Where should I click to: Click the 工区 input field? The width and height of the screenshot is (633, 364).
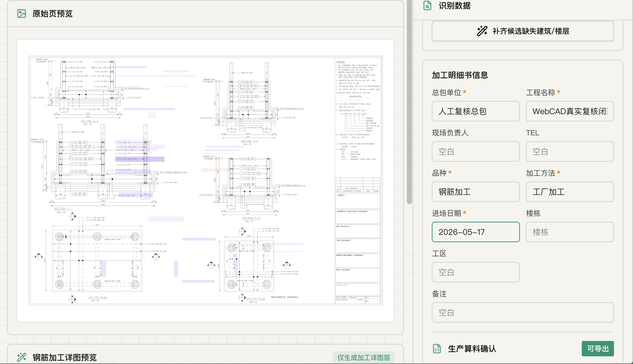(x=476, y=272)
